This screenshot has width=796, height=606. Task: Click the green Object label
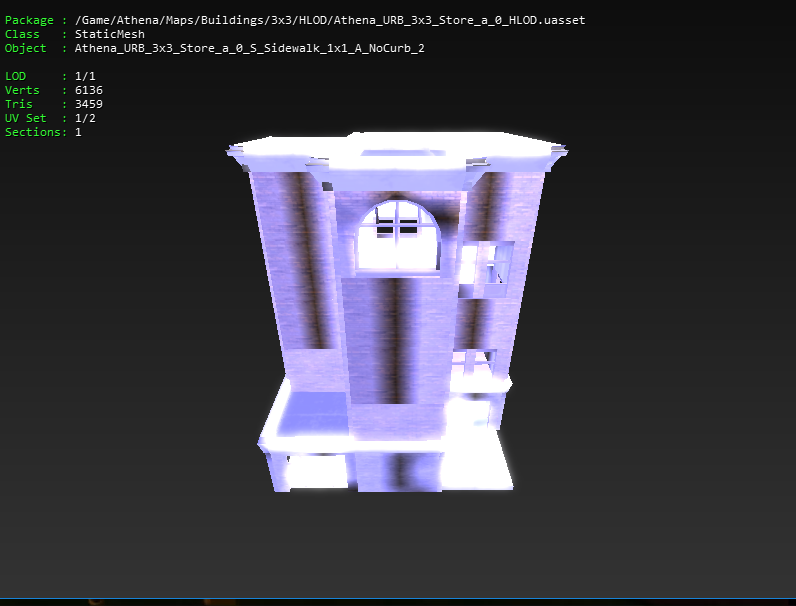[25, 48]
